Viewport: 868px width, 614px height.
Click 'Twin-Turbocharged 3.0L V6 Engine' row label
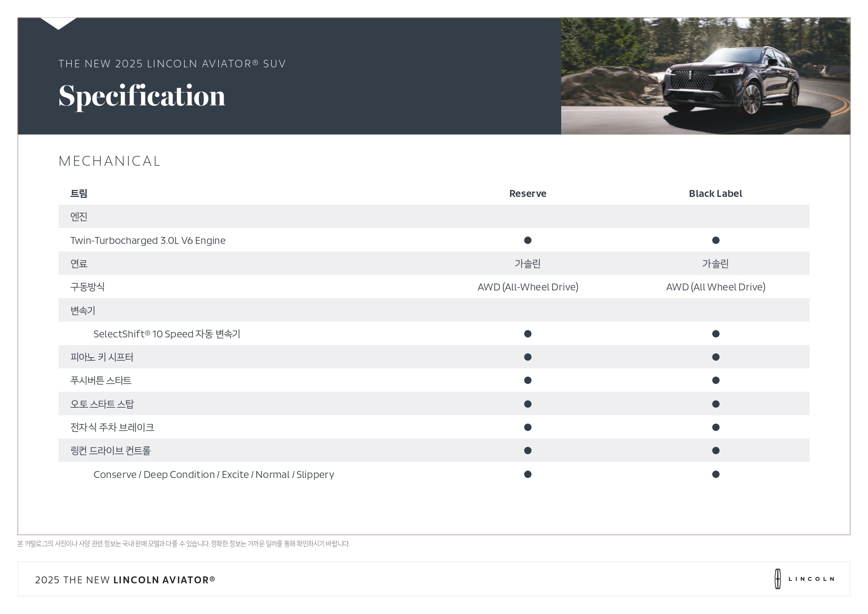point(148,240)
